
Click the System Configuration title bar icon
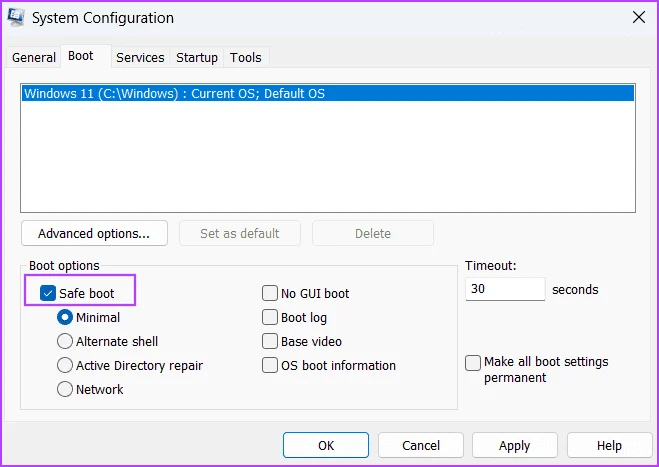tap(16, 18)
